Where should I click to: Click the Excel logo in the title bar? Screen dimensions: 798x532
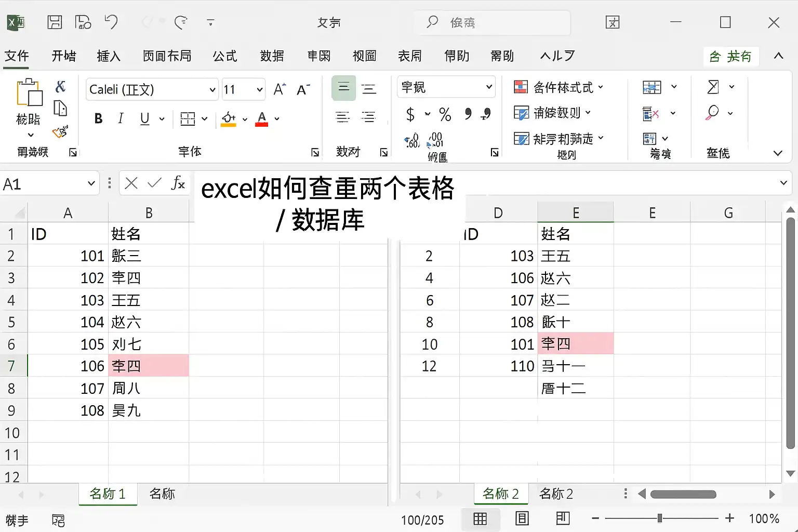point(16,22)
